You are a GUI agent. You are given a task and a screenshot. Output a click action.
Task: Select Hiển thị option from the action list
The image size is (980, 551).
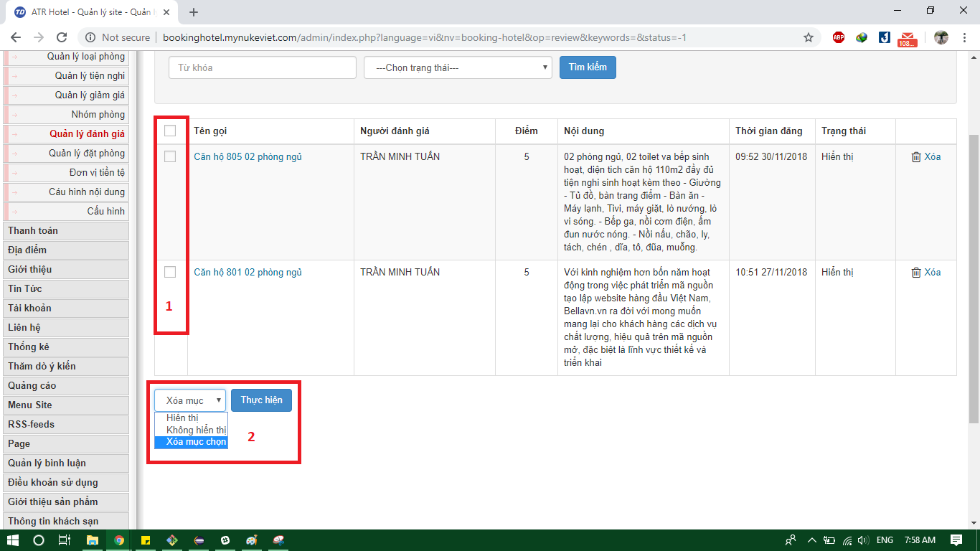coord(182,418)
